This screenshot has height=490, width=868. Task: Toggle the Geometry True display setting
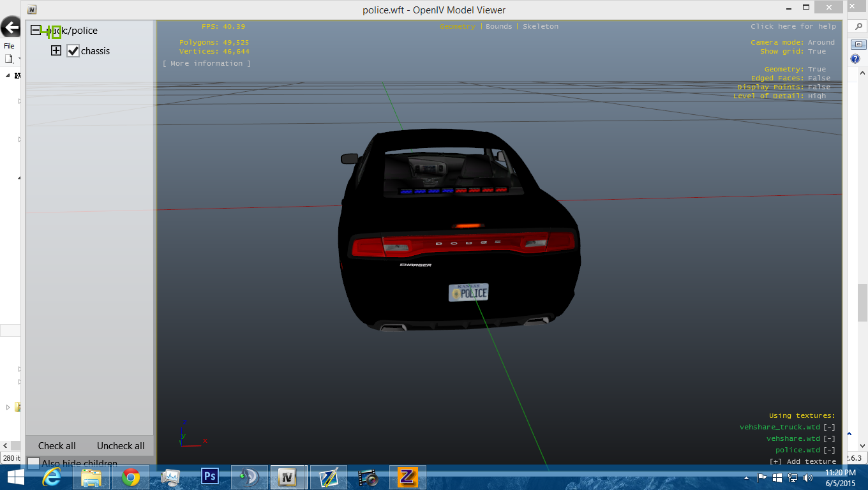coord(817,70)
